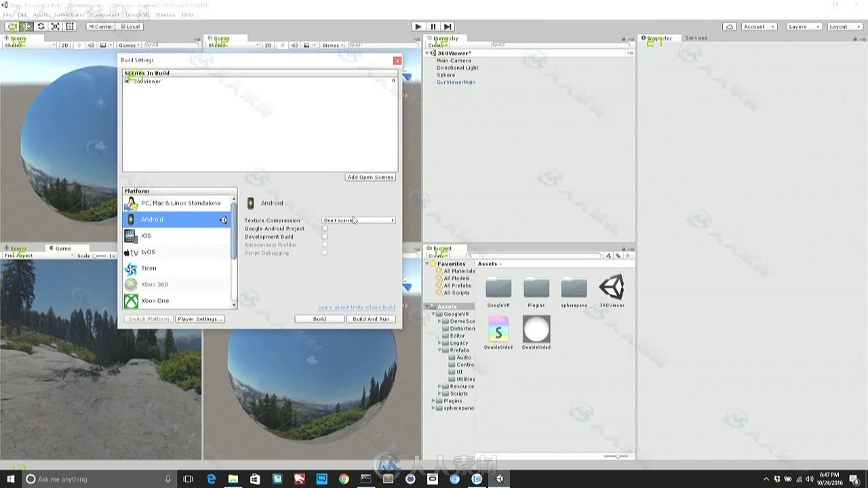Click the Build And Run button

tap(371, 319)
